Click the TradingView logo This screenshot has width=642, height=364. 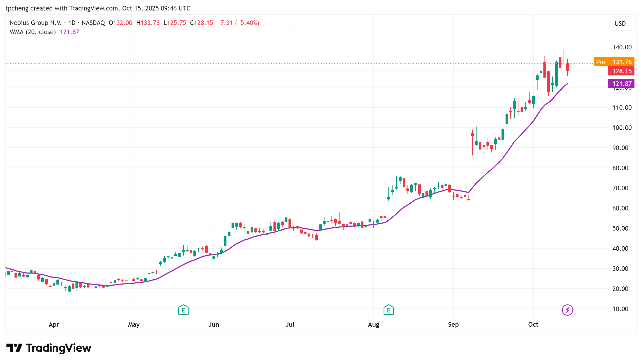[49, 348]
